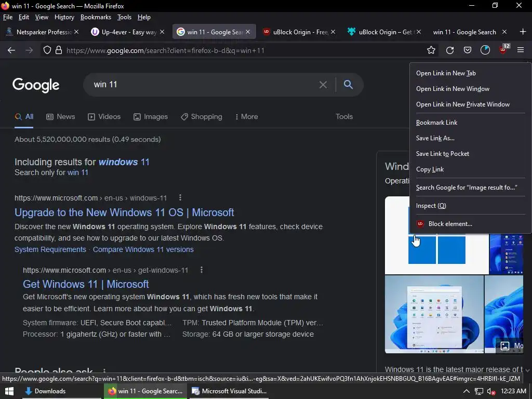The width and height of the screenshot is (532, 399).
Task: Choose Open Link in New Window
Action: click(470, 89)
